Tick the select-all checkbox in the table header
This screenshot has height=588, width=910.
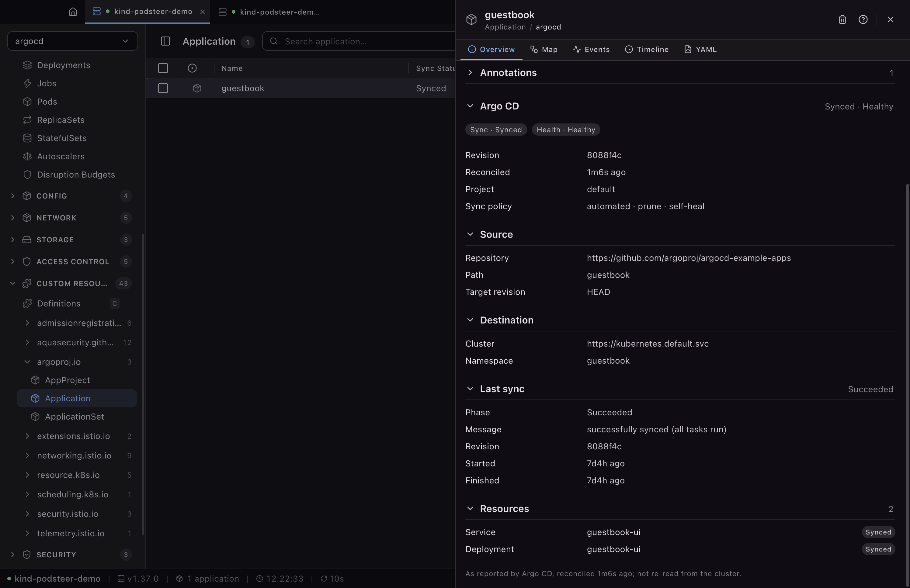tap(163, 68)
